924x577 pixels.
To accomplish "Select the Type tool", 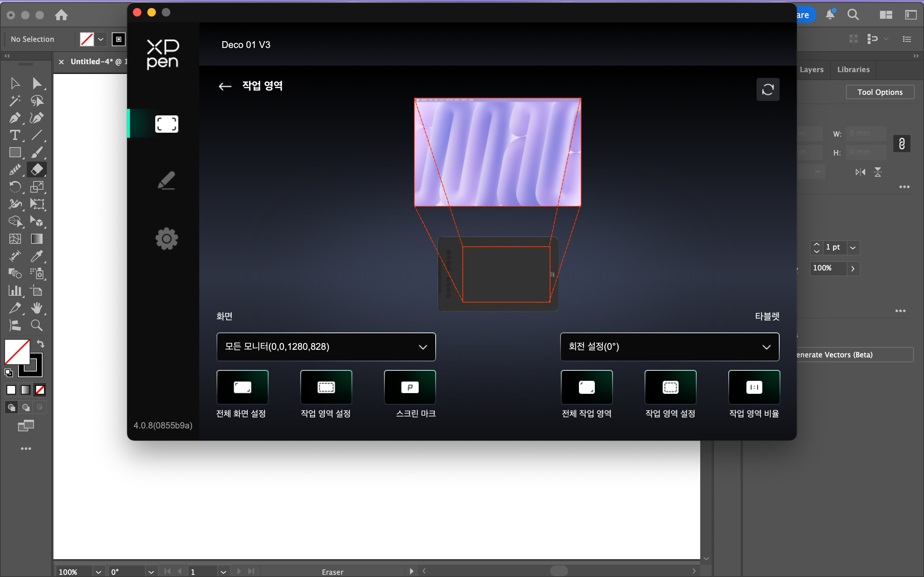I will click(x=15, y=135).
